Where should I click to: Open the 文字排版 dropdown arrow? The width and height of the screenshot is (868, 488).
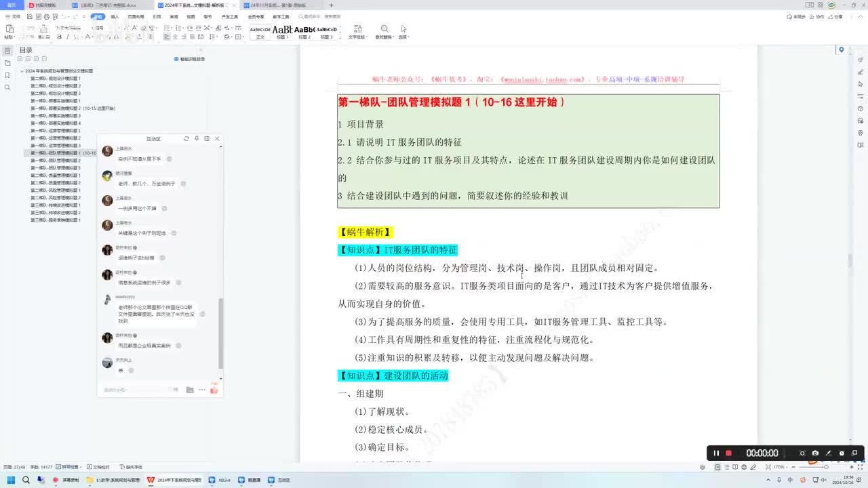click(x=367, y=37)
